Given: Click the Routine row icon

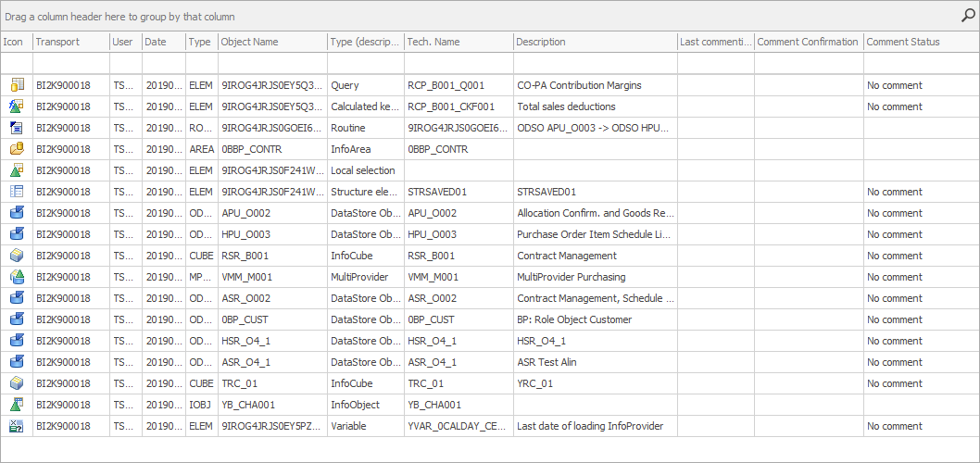Looking at the screenshot, I should (16, 128).
